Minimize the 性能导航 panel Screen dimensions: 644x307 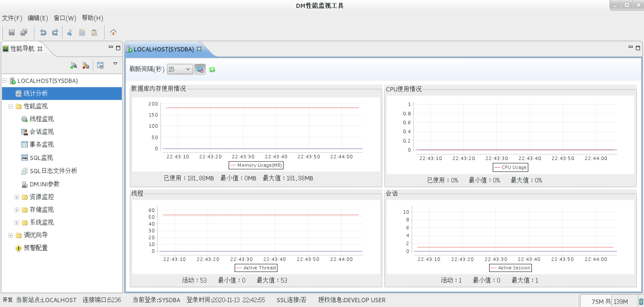click(x=111, y=48)
